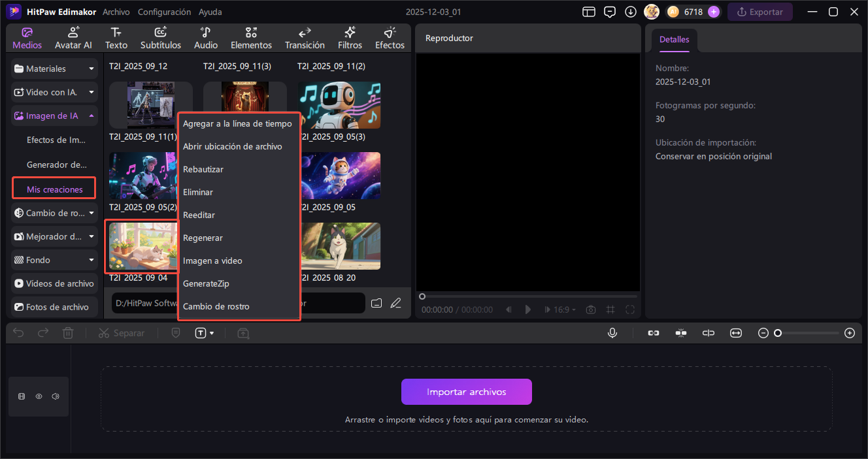Select 'Imagen a video' from context menu
The width and height of the screenshot is (868, 459).
pyautogui.click(x=212, y=261)
